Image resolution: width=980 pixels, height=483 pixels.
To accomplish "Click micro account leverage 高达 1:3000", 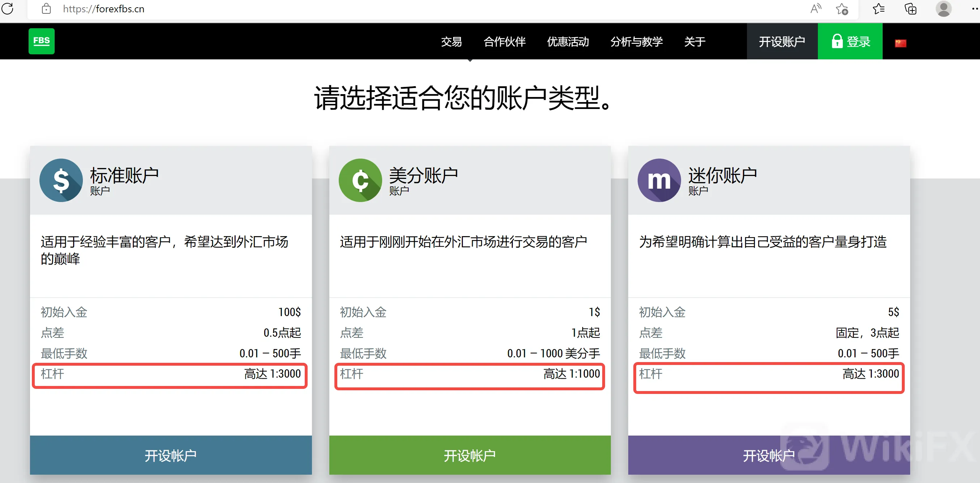I will [x=870, y=374].
